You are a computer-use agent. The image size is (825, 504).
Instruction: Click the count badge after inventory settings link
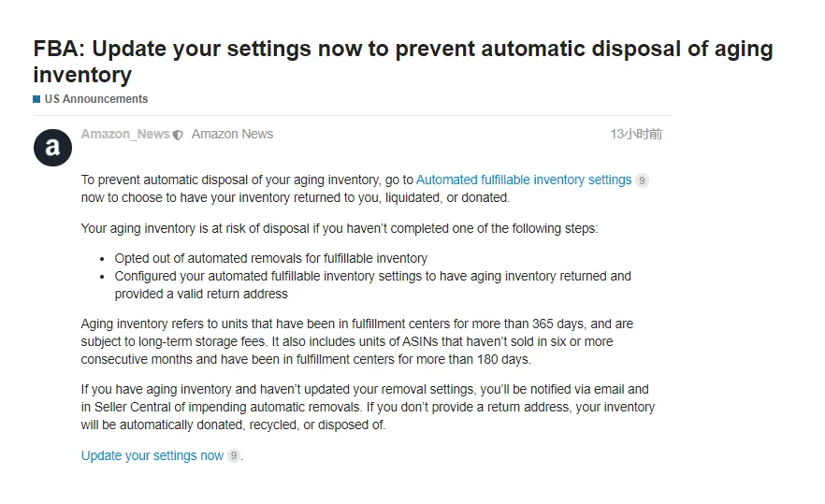[x=642, y=180]
